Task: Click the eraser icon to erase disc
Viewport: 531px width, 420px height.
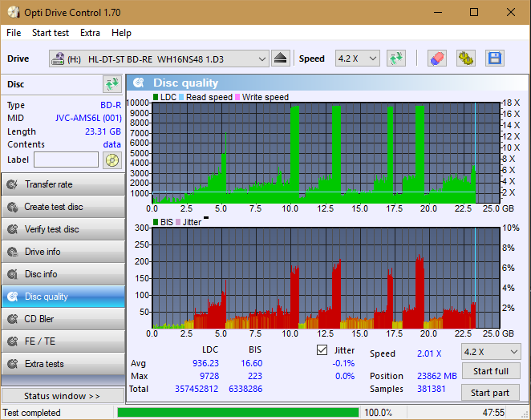Action: click(436, 59)
